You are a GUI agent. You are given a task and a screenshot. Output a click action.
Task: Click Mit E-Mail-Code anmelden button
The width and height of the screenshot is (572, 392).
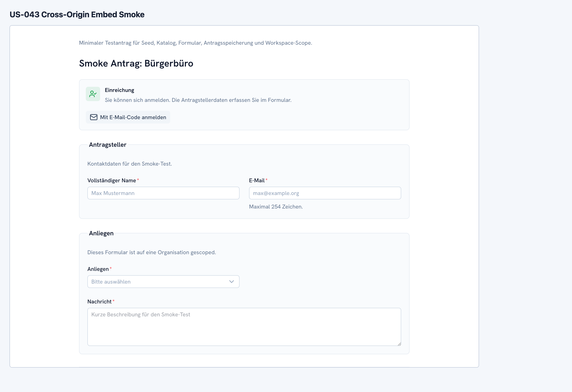tap(128, 117)
